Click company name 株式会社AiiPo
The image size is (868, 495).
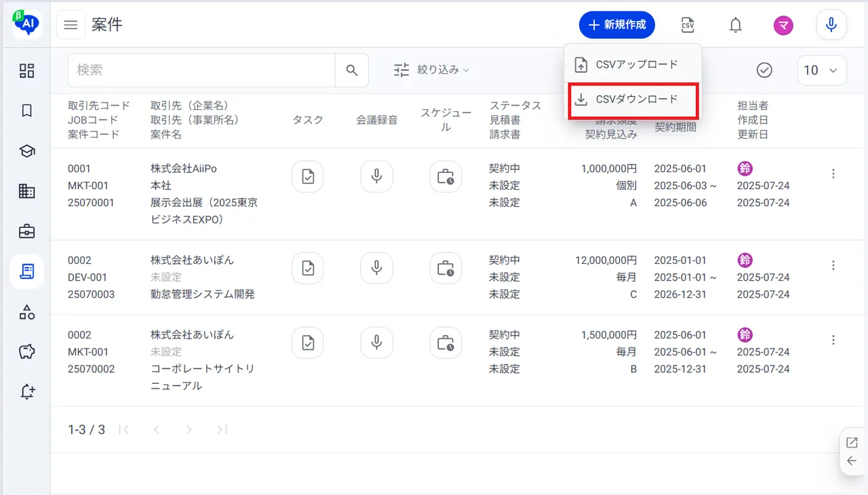184,169
